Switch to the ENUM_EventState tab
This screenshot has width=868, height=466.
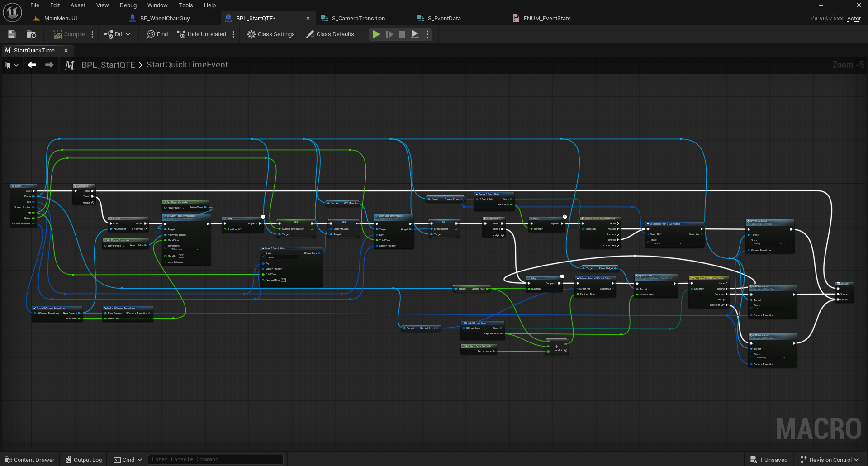(547, 19)
